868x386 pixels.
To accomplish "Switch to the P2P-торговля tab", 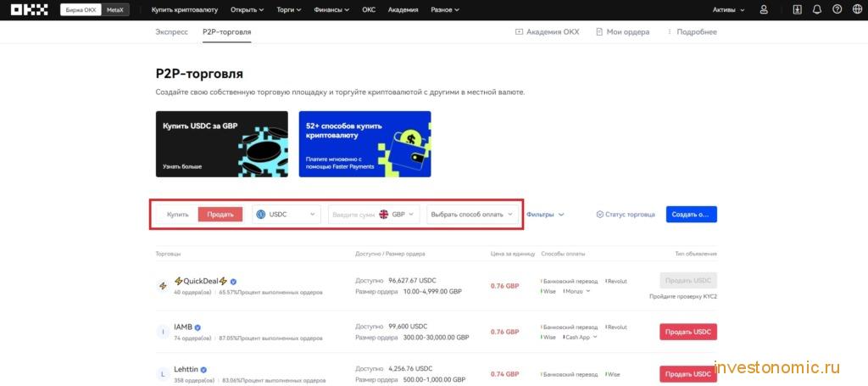I will coord(227,32).
